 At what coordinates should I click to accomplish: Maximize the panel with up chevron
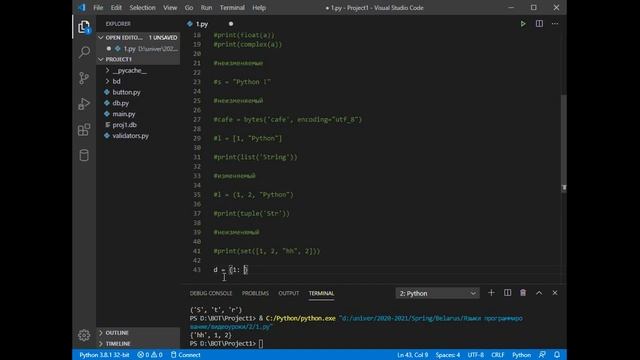[x=539, y=293]
